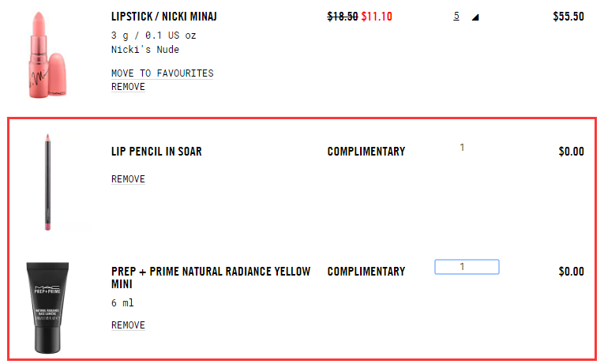The image size is (604, 364).
Task: Open the Lipstick / Nicki Minaj product title
Action: [163, 16]
